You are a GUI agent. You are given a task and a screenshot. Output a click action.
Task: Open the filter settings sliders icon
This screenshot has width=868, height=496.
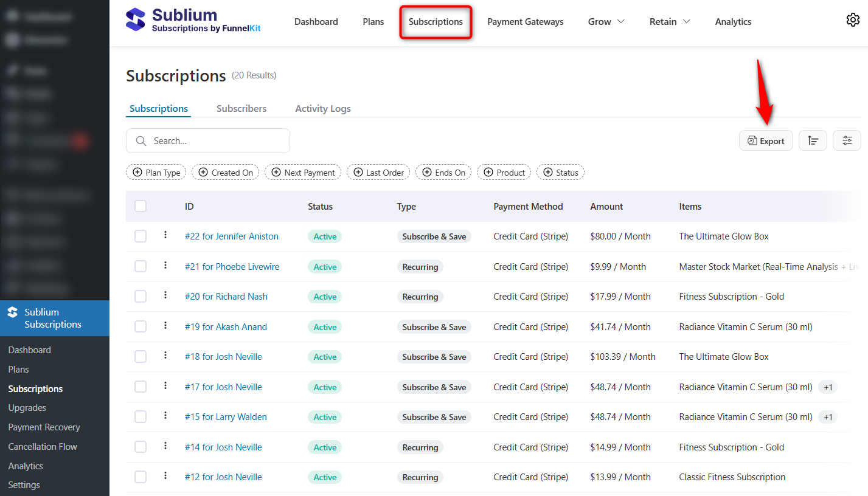coord(847,140)
